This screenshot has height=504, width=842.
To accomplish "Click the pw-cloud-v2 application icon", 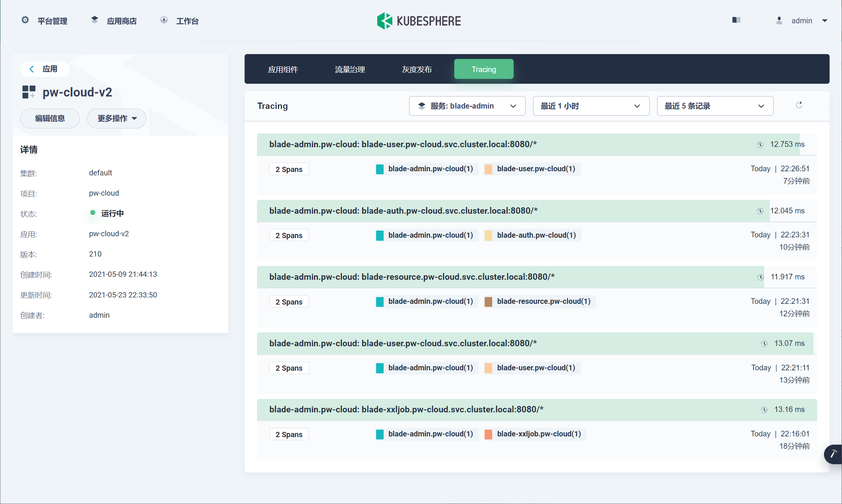I will tap(29, 92).
